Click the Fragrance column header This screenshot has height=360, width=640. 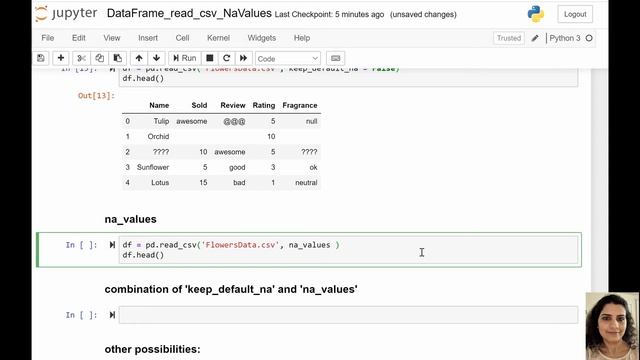coord(300,105)
